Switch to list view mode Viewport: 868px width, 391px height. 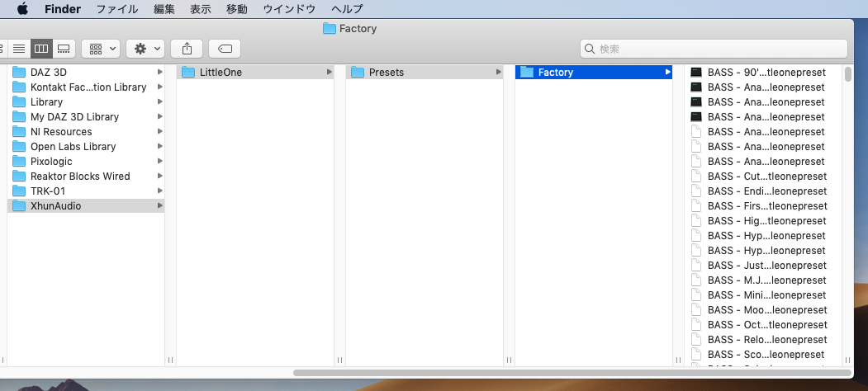tap(19, 49)
